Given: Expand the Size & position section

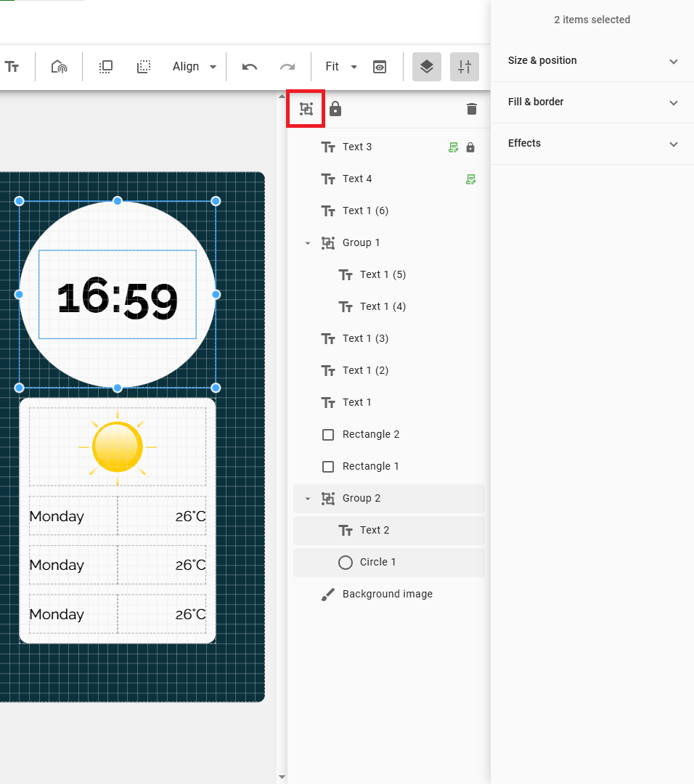Looking at the screenshot, I should pos(592,61).
